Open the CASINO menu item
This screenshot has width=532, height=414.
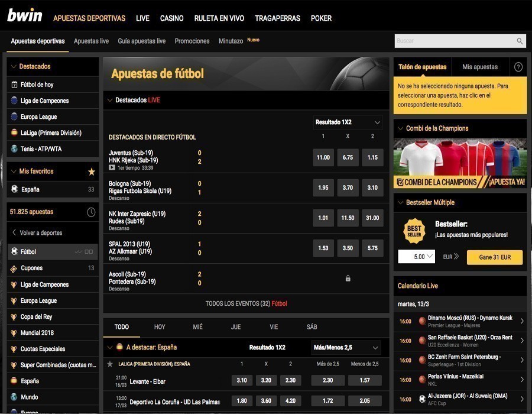click(x=171, y=18)
